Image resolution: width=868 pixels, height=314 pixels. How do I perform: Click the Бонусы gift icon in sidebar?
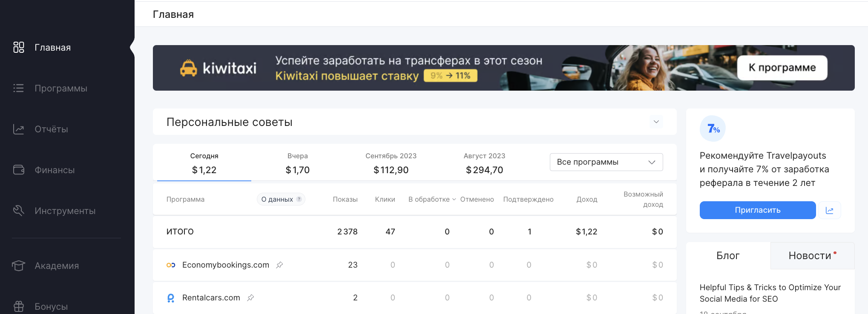(19, 306)
